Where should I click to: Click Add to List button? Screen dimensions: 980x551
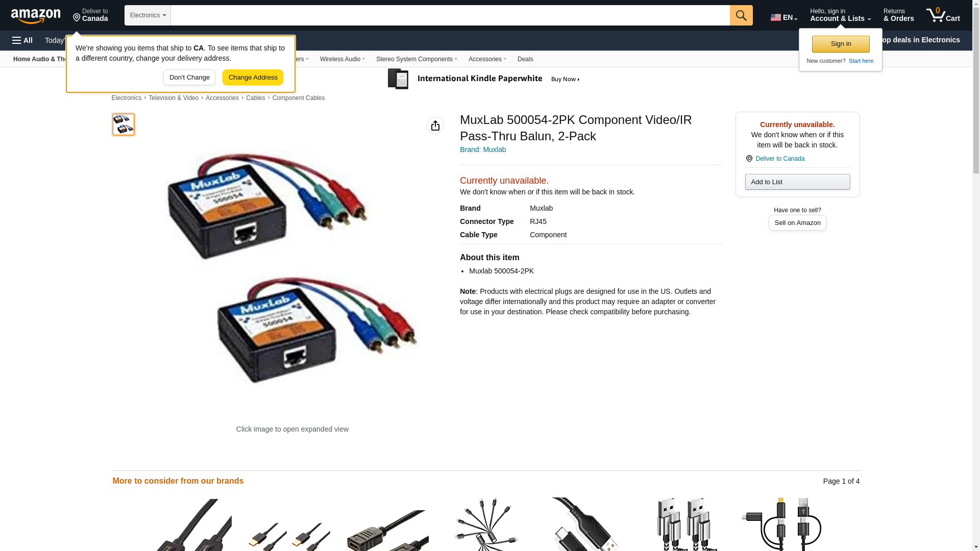click(x=797, y=182)
